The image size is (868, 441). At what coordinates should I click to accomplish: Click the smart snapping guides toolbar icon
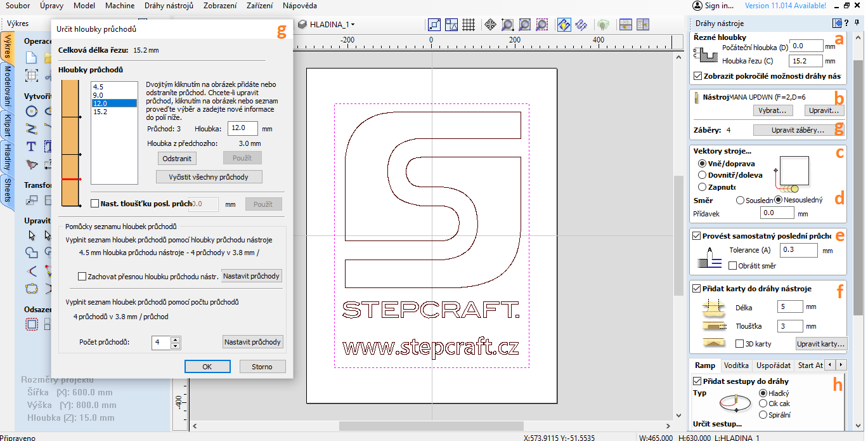click(x=451, y=25)
